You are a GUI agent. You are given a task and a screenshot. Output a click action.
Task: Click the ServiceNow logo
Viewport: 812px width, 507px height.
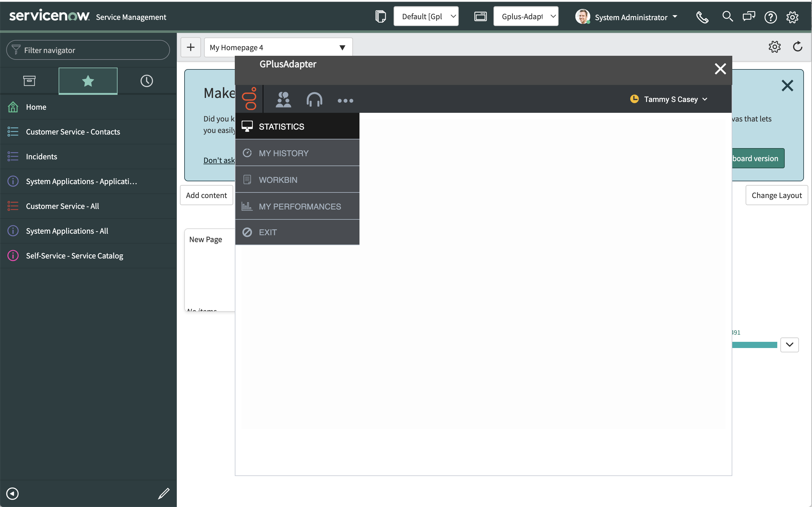(49, 15)
